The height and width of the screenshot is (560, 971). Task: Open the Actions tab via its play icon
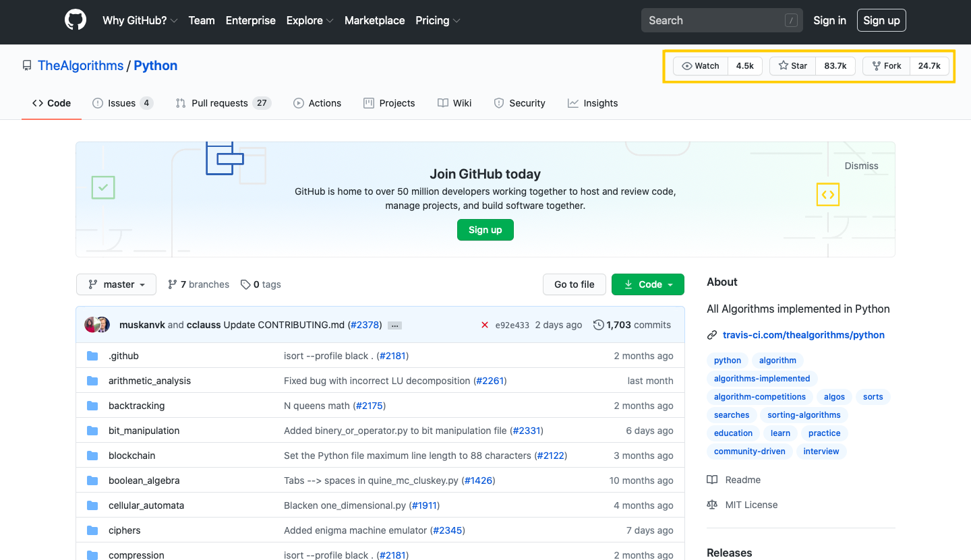tap(297, 102)
